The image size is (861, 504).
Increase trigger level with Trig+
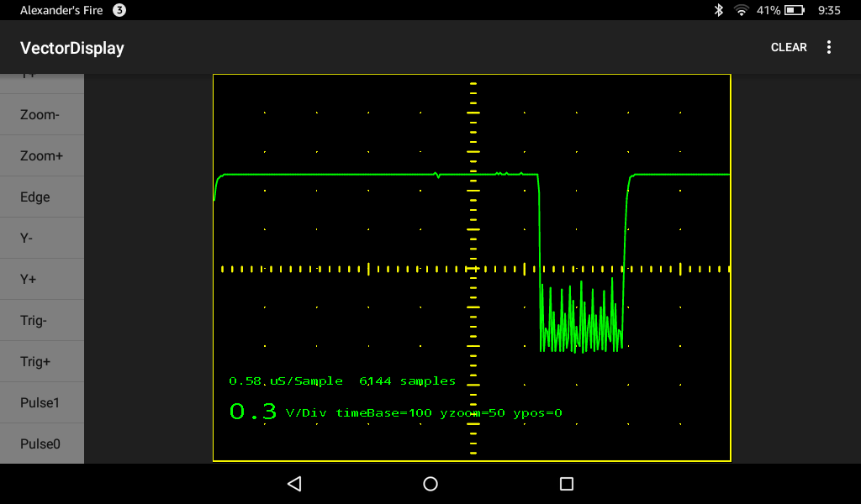tap(42, 360)
